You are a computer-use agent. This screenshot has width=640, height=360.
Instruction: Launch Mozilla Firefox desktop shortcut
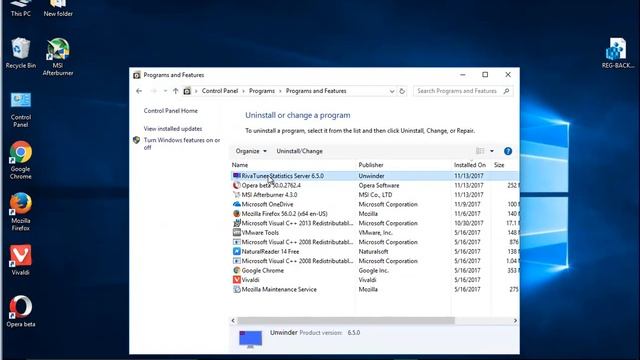[20, 211]
